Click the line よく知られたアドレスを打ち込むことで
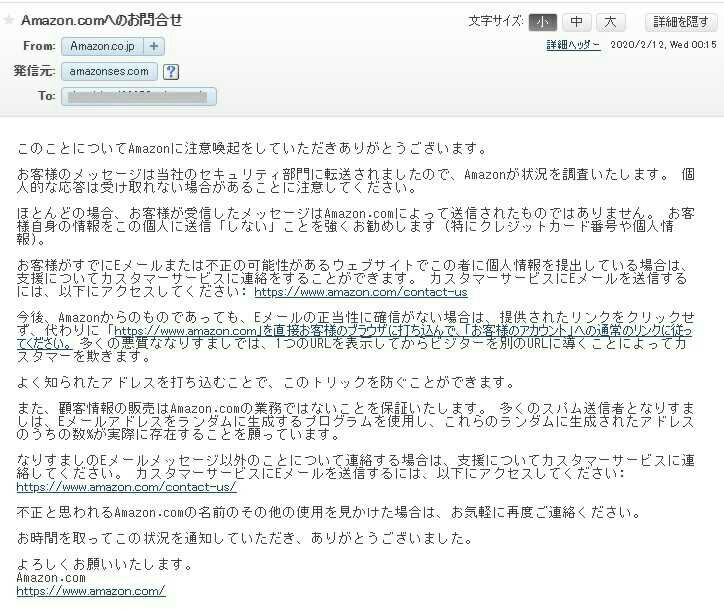The width and height of the screenshot is (724, 611). pyautogui.click(x=266, y=382)
